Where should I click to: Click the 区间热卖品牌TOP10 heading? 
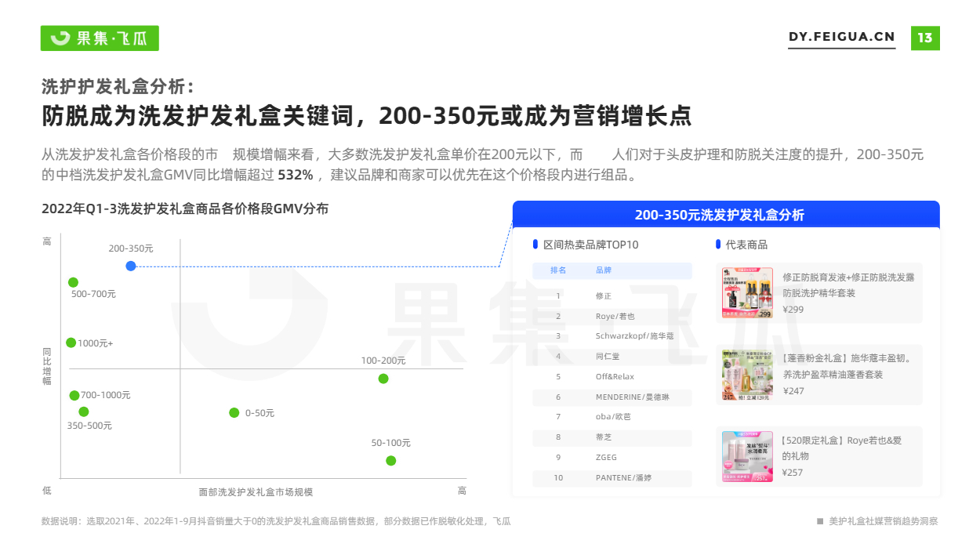[x=591, y=245]
